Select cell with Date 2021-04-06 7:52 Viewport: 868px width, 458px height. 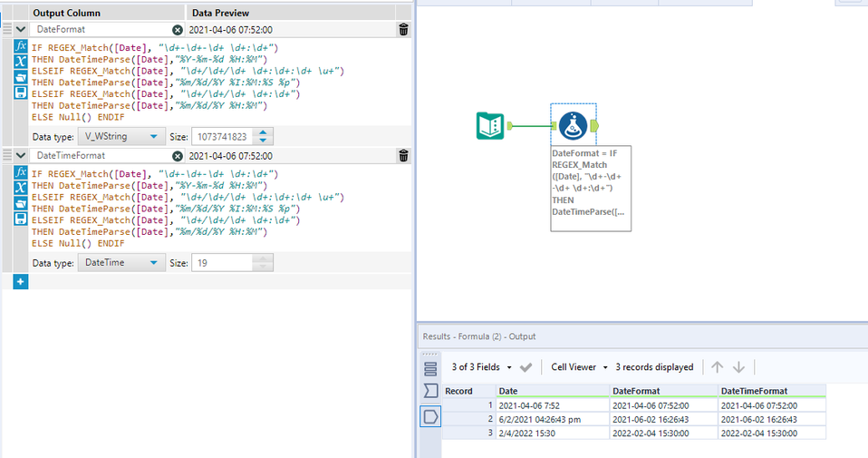coord(553,405)
